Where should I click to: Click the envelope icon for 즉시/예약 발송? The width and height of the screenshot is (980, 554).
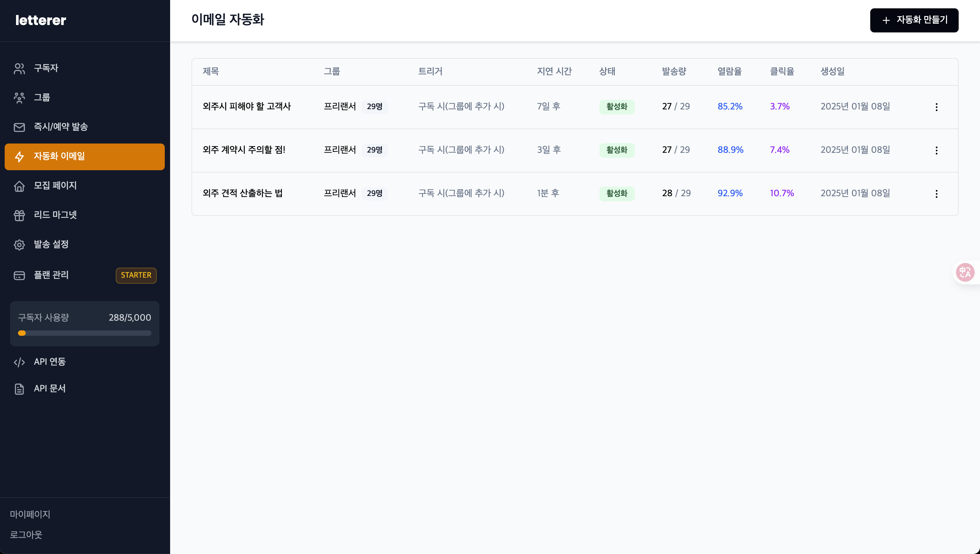click(19, 127)
